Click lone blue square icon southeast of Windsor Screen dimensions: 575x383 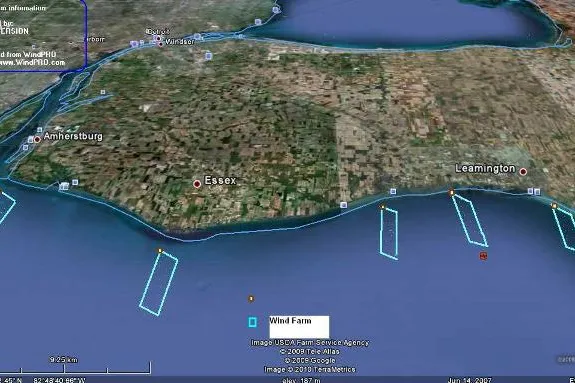(208, 55)
